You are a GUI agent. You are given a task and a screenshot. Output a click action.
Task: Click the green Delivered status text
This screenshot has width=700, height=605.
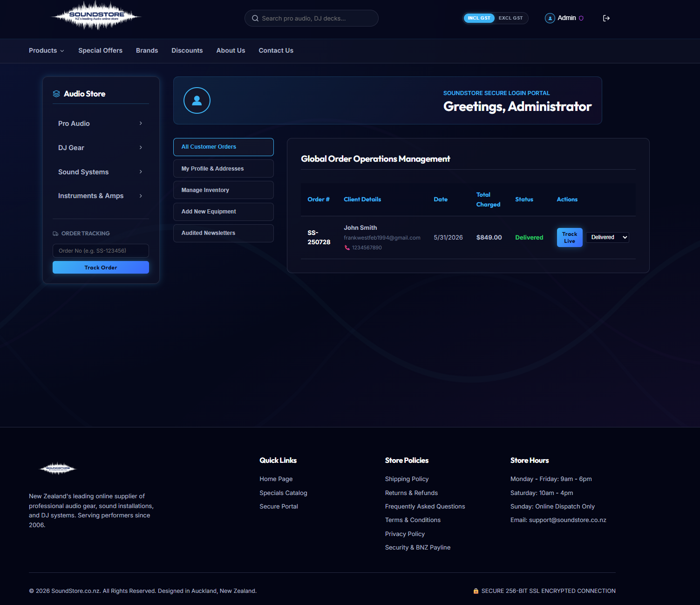click(529, 238)
